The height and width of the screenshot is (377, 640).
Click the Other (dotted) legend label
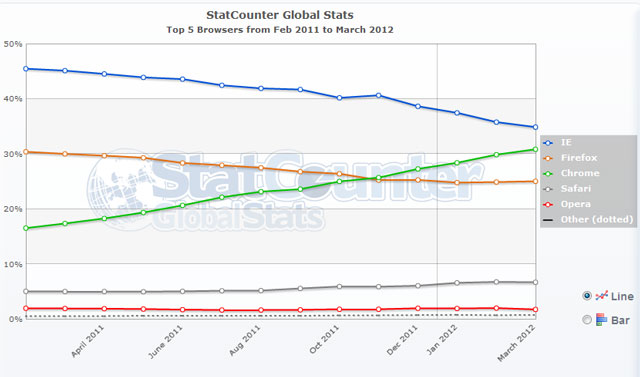tap(597, 220)
